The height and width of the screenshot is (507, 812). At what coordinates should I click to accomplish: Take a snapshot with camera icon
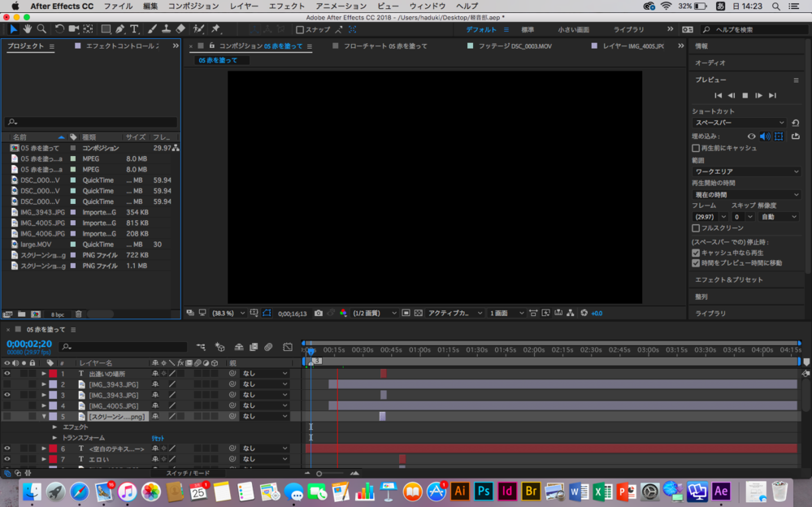click(x=319, y=314)
